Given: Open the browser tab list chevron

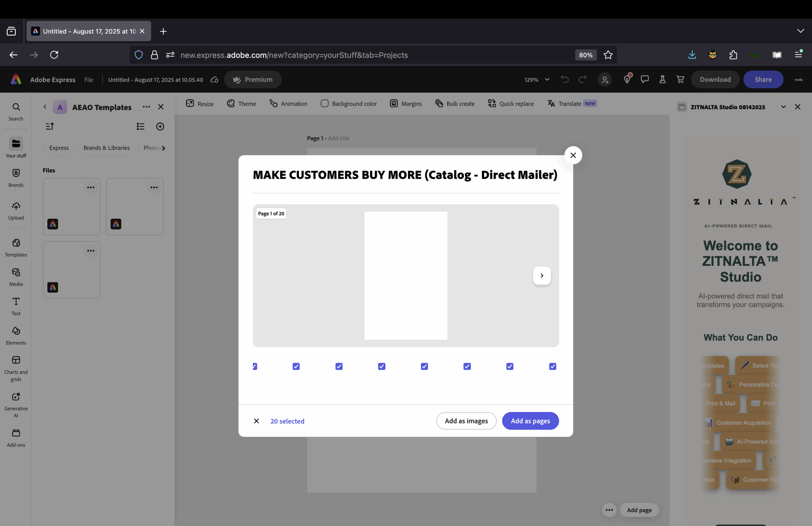Looking at the screenshot, I should point(800,31).
